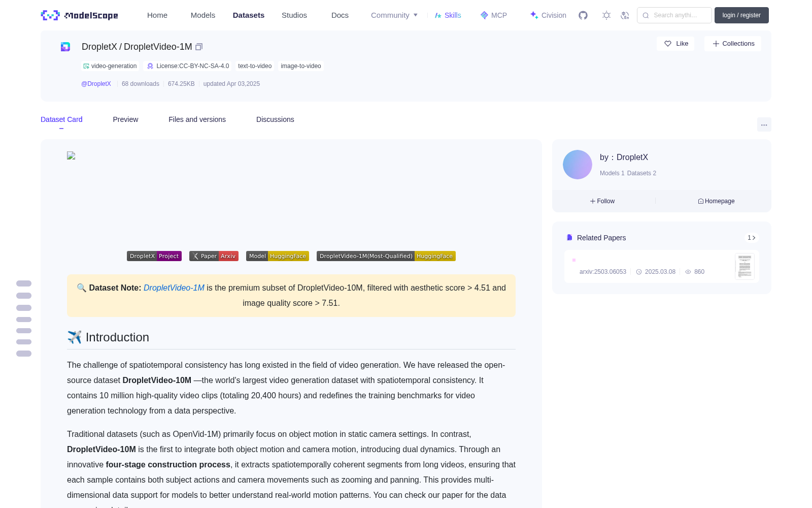The width and height of the screenshot is (812, 508).
Task: Click the "by：DropletX" author name
Action: click(x=624, y=157)
